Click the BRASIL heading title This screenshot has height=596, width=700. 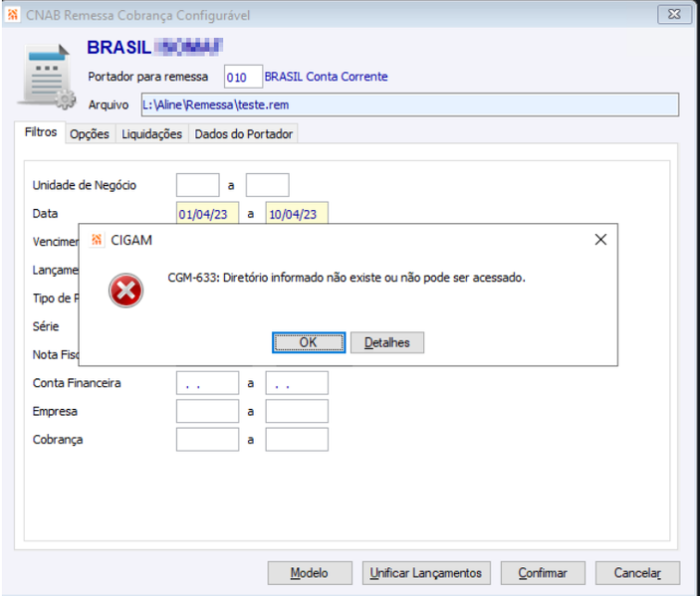click(119, 48)
